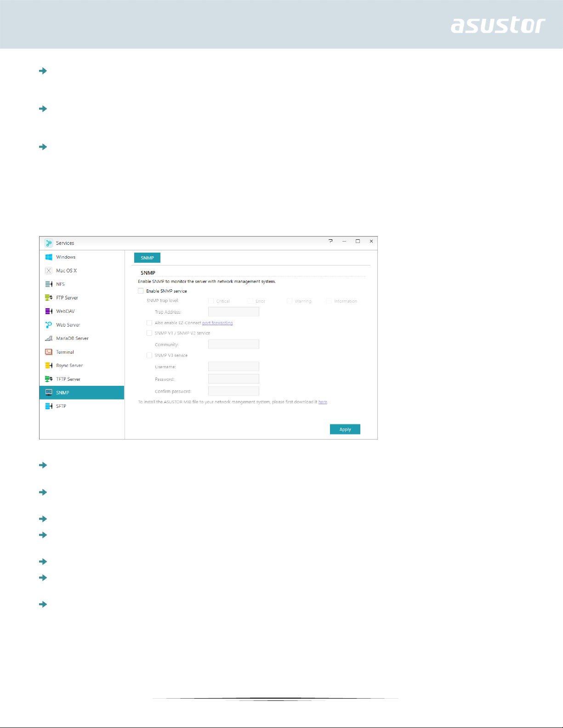
Task: Enable SNMP V1 / SNMP V2 service checkbox
Action: [x=149, y=333]
